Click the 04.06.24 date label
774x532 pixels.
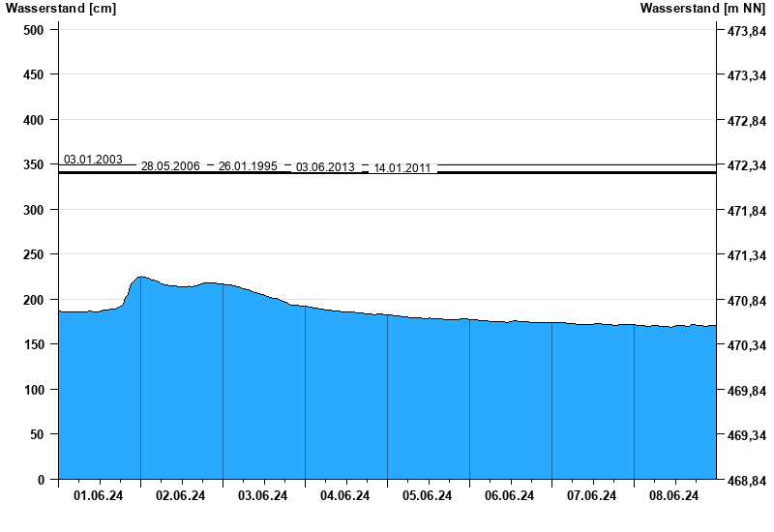point(344,495)
